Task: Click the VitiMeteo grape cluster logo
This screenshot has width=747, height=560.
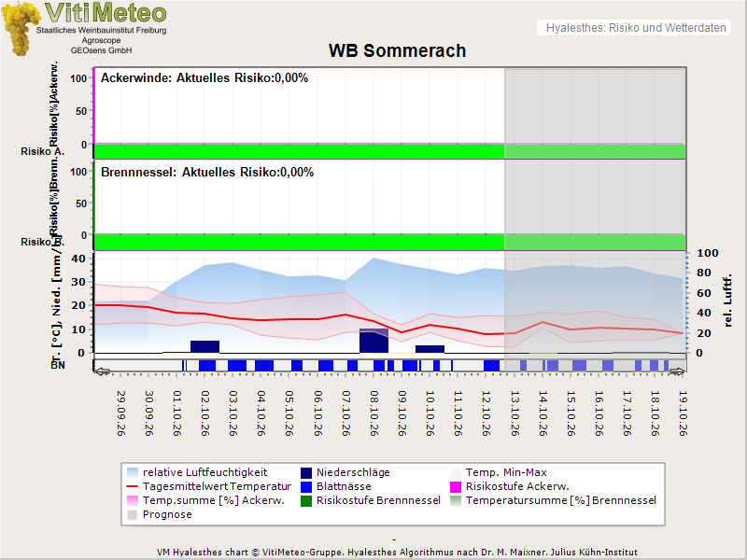Action: [20, 29]
